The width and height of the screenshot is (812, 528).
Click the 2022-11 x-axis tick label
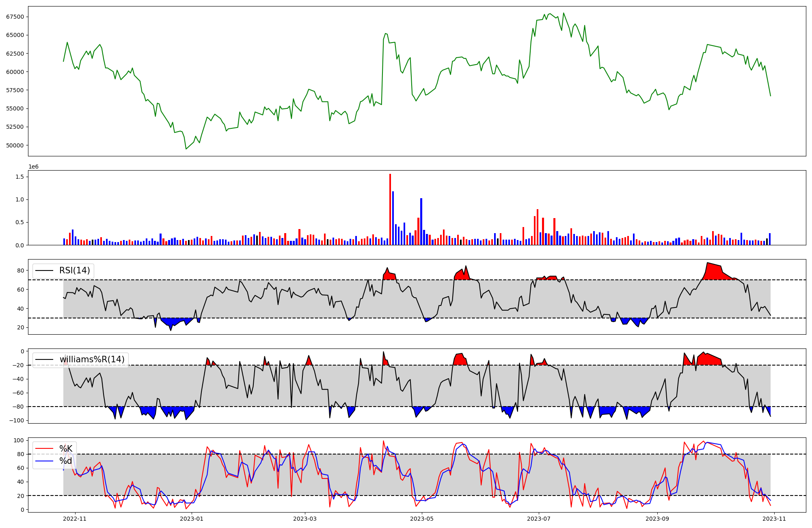point(75,519)
